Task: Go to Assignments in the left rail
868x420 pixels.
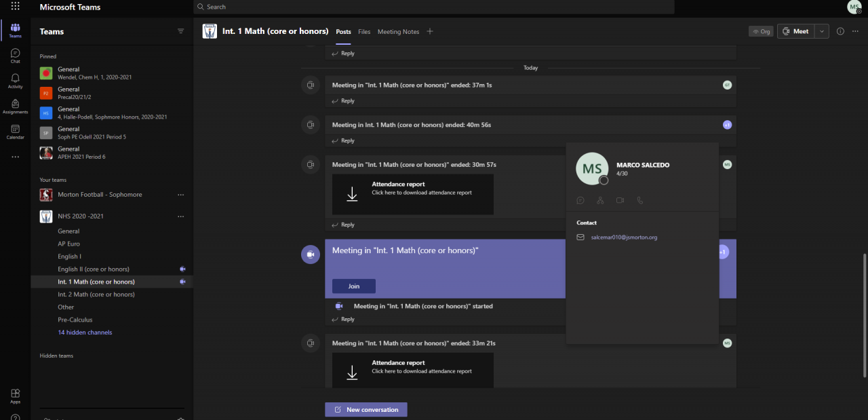Action: tap(15, 106)
